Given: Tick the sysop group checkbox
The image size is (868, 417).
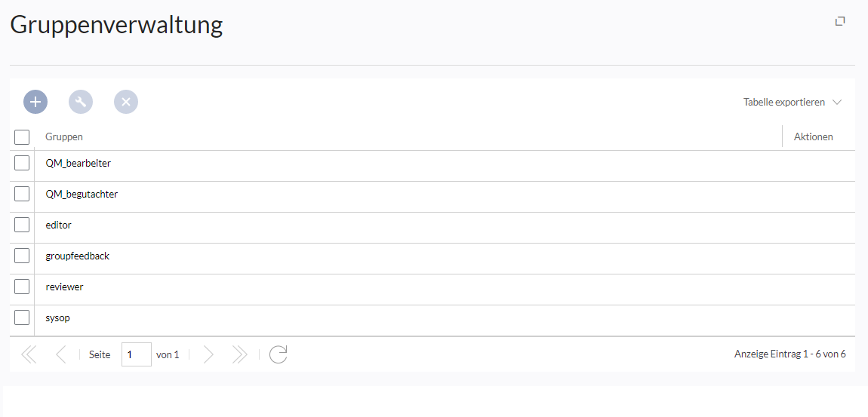Looking at the screenshot, I should [x=22, y=317].
